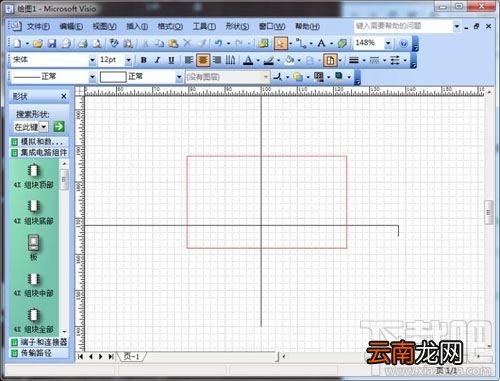Click the Fill Color bucket icon

point(289,60)
